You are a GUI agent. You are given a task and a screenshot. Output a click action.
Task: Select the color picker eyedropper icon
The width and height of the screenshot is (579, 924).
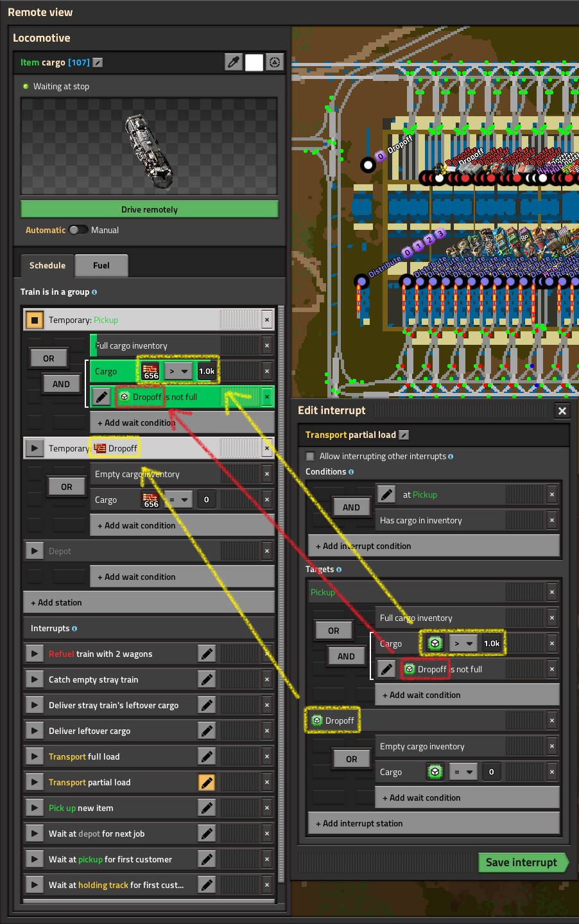(x=234, y=62)
